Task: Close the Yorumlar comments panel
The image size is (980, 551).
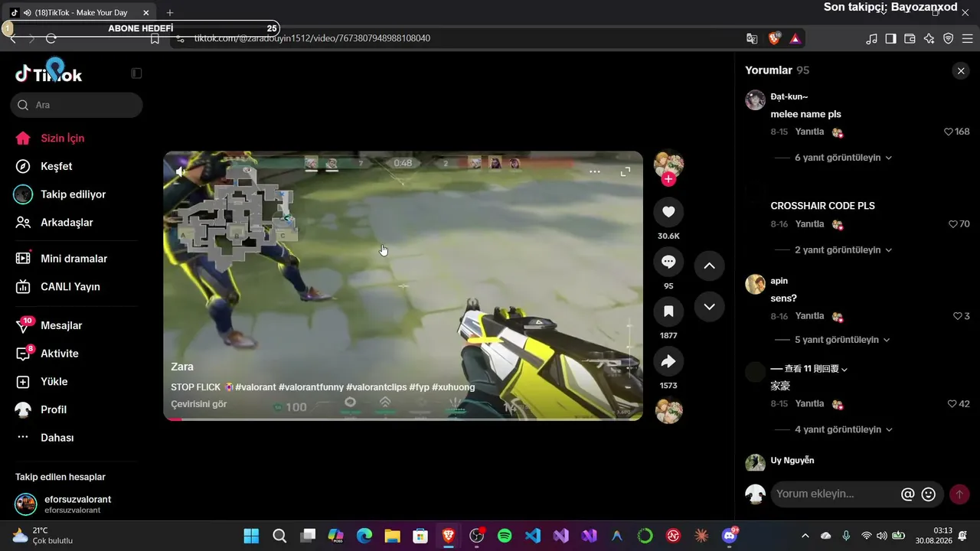Action: click(x=961, y=70)
